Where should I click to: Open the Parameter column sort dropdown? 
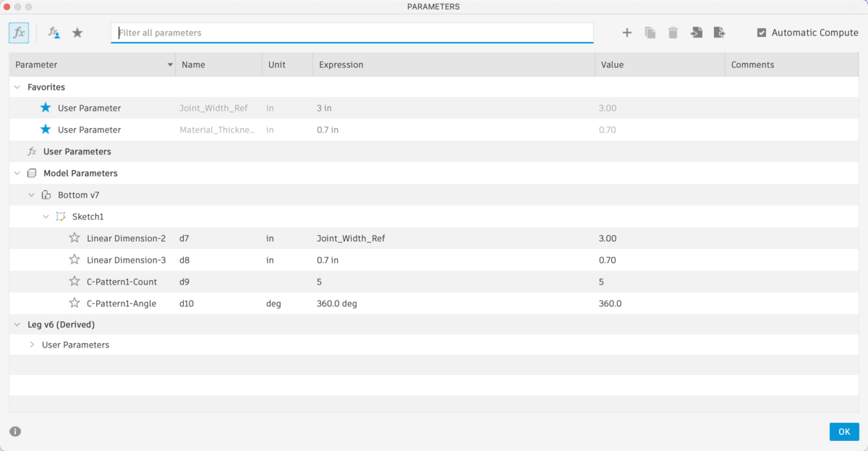pos(170,64)
